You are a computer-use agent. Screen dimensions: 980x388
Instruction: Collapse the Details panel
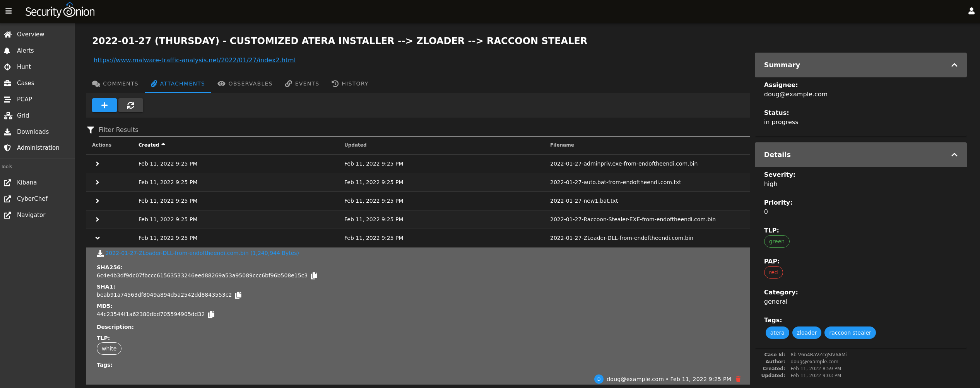(954, 155)
